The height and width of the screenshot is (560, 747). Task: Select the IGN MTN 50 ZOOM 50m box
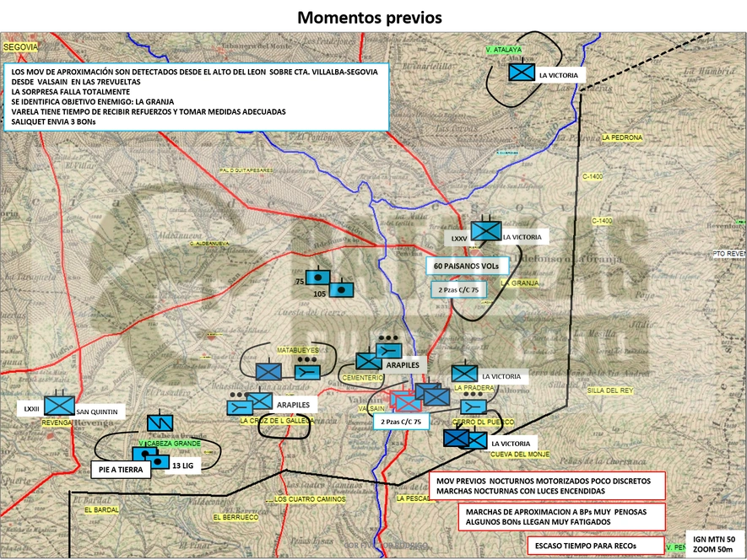[714, 544]
